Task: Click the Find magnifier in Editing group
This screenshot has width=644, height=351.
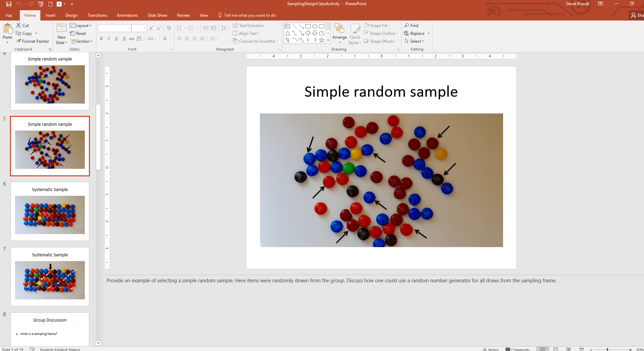Action: [x=411, y=26]
